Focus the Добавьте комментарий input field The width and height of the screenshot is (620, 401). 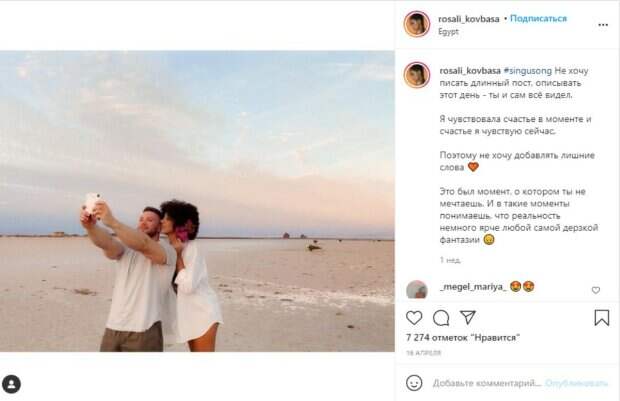pyautogui.click(x=487, y=383)
